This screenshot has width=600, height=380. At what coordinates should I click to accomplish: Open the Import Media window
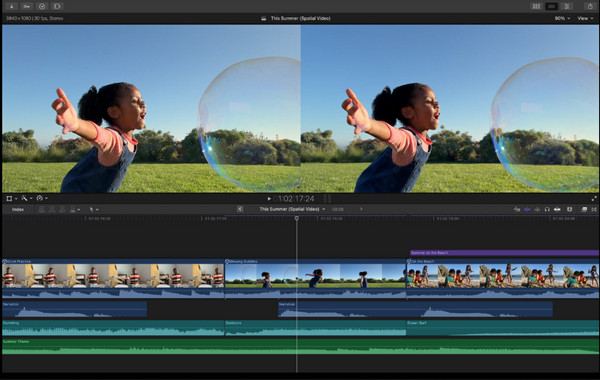click(11, 6)
